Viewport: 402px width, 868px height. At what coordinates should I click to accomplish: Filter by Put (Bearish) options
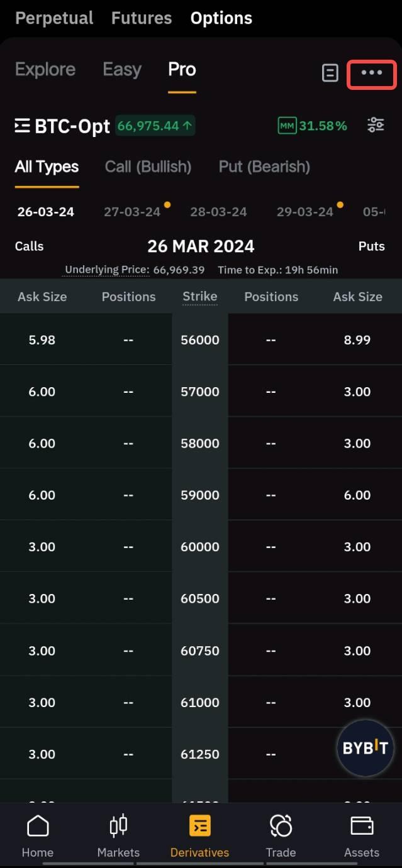click(264, 167)
